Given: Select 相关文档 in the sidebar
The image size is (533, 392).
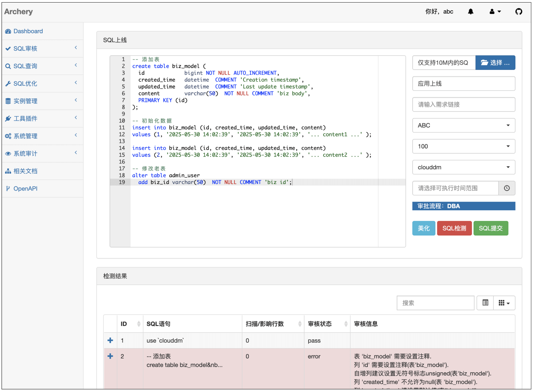Looking at the screenshot, I should [x=26, y=171].
